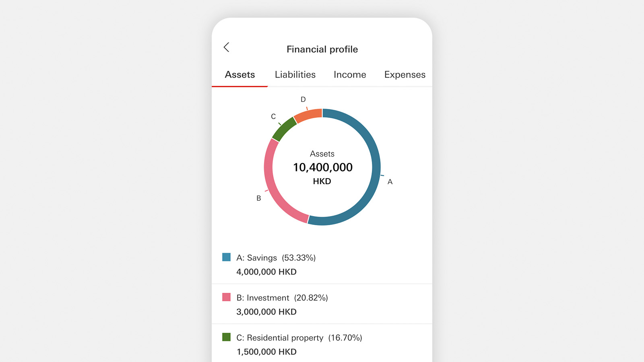Image resolution: width=644 pixels, height=362 pixels.
Task: Click chart label letter 'B'
Action: coord(259,198)
